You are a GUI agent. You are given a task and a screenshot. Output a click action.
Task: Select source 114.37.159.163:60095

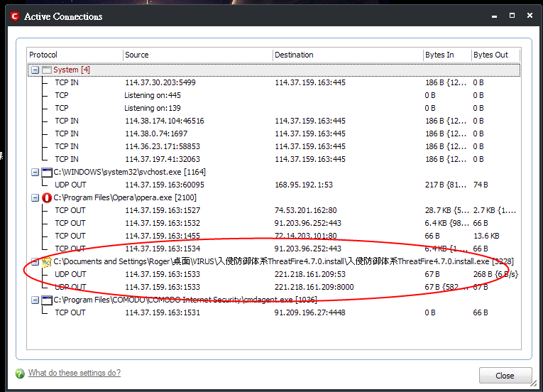tap(165, 185)
